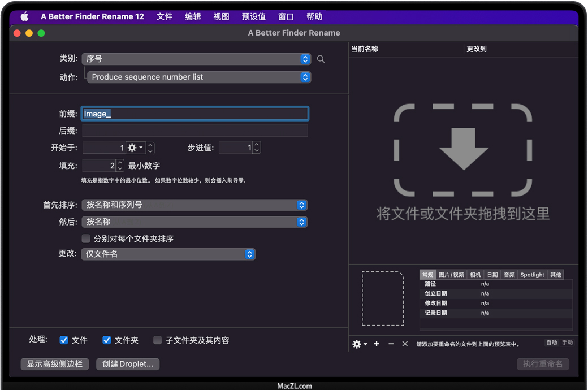The height and width of the screenshot is (390, 588).
Task: Click the 显示高级侧边栏 button
Action: 54,364
